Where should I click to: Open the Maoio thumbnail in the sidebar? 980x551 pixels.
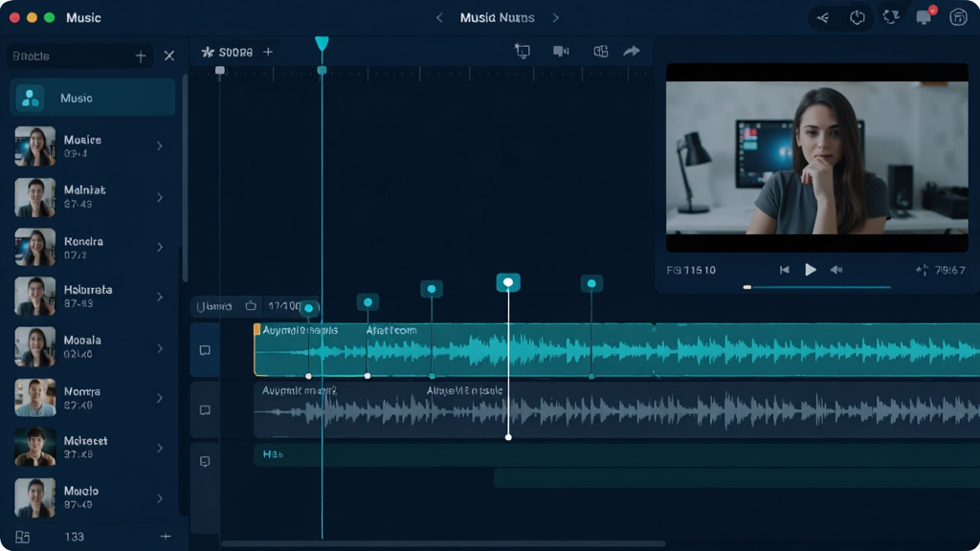click(x=35, y=497)
